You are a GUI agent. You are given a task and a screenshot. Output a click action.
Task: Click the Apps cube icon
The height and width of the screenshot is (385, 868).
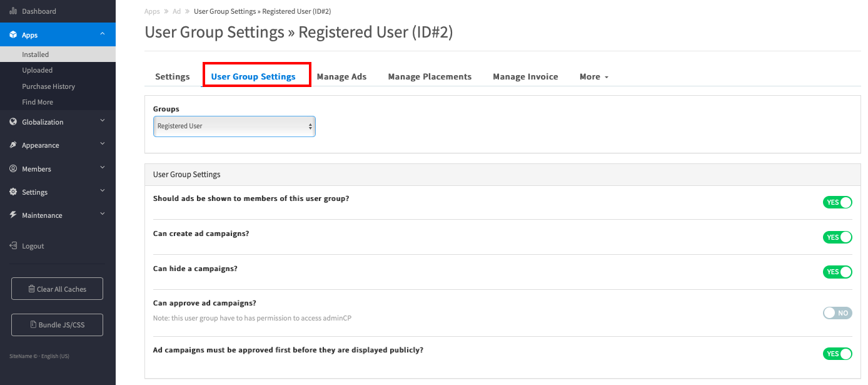click(13, 35)
